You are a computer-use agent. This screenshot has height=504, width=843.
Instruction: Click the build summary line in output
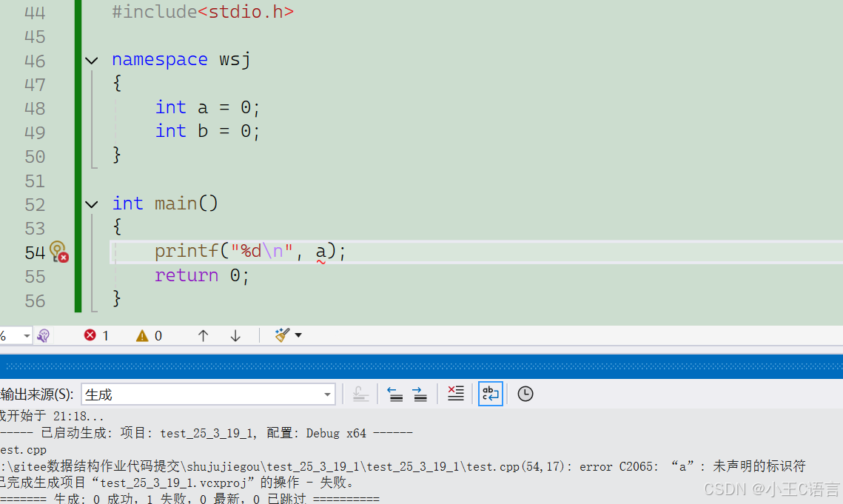click(x=189, y=499)
